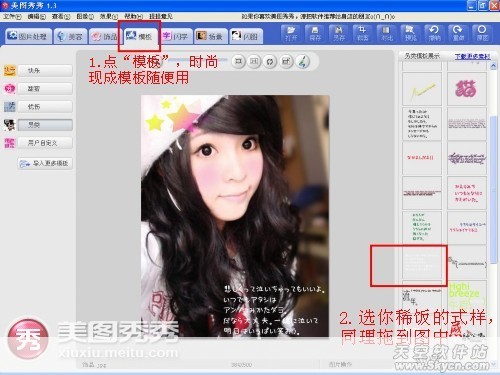Select the 裁剪 crop tool icon

(x=363, y=34)
